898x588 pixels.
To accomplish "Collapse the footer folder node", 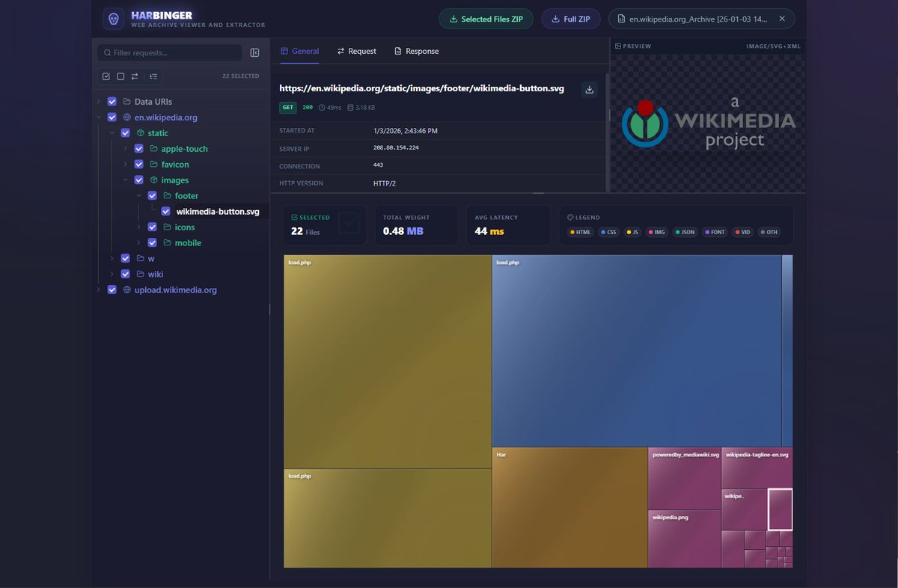I will tap(138, 196).
